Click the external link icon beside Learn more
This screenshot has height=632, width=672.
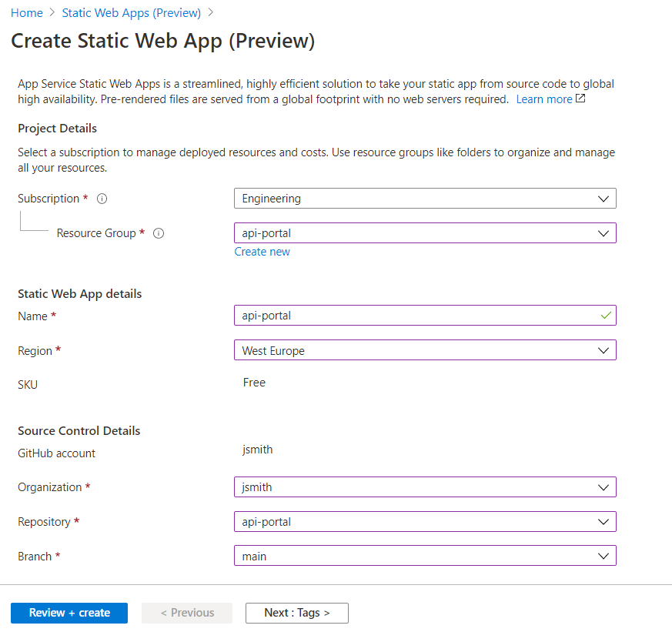(580, 99)
